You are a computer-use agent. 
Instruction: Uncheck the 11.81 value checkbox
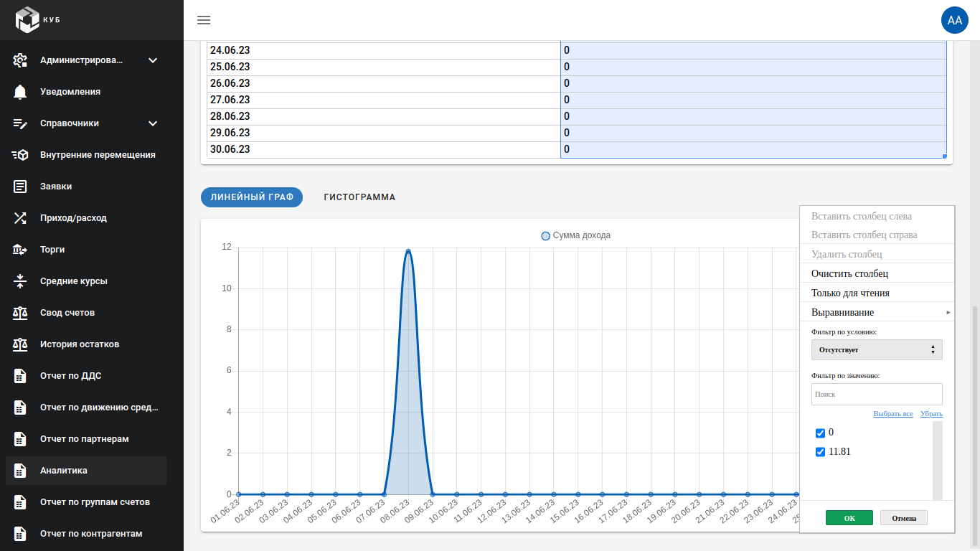[x=820, y=453]
